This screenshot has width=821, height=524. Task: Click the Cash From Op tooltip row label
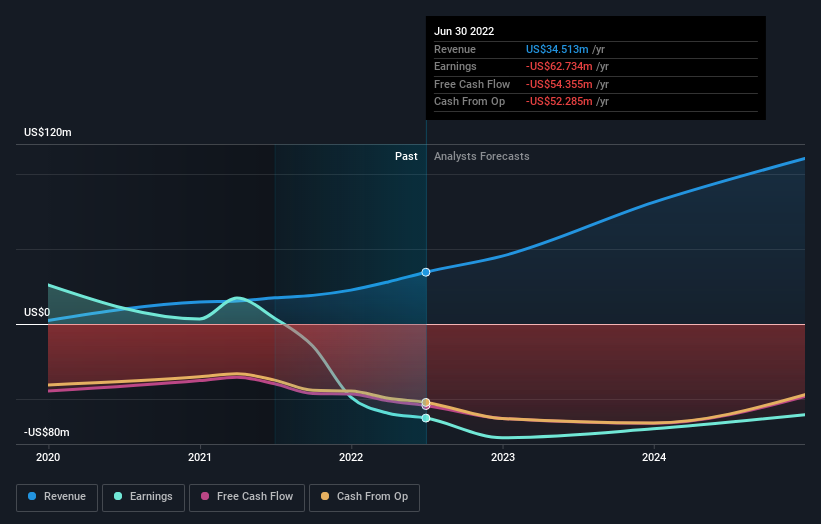(x=470, y=102)
